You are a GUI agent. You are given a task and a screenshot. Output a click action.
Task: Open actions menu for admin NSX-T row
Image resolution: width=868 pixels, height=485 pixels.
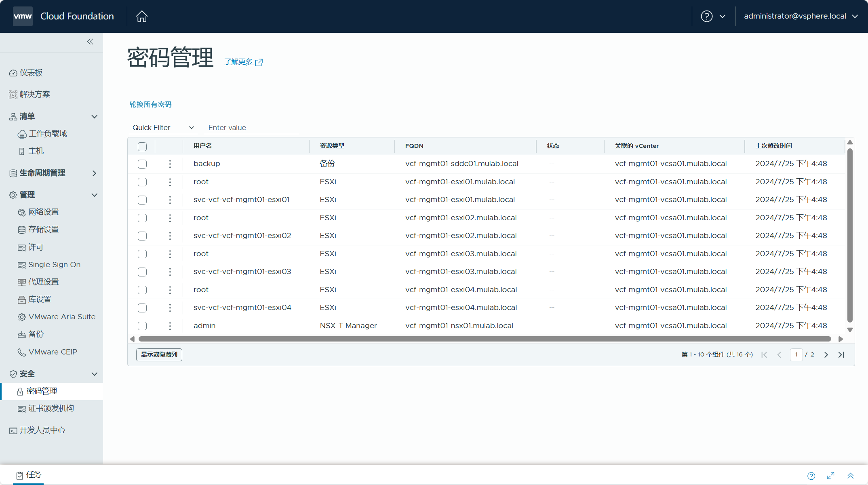(x=170, y=326)
